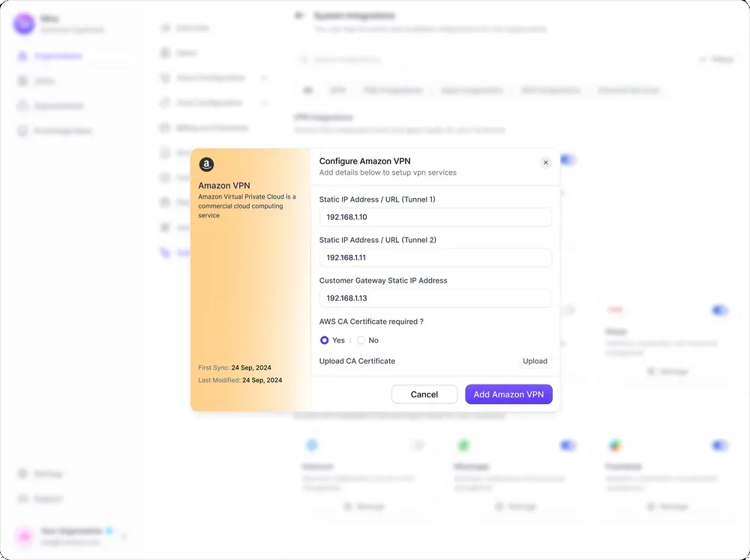
Task: Click the Tunnel 1 static IP field
Action: [435, 217]
